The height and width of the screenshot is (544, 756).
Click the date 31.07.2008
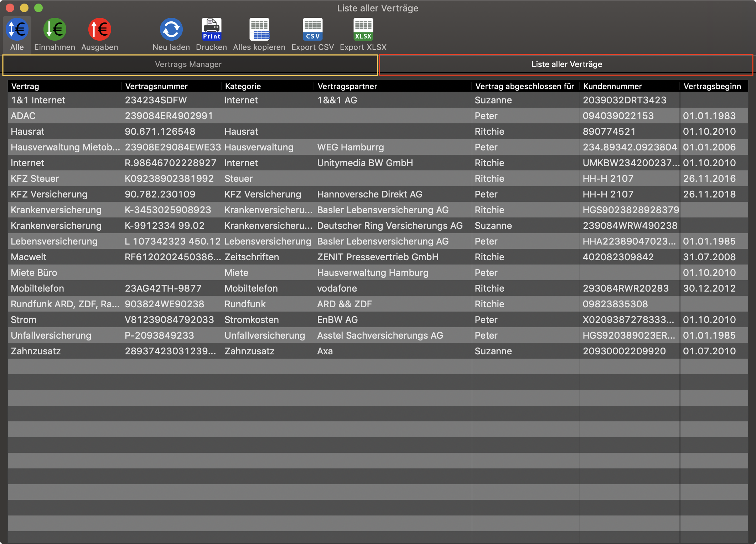point(709,257)
